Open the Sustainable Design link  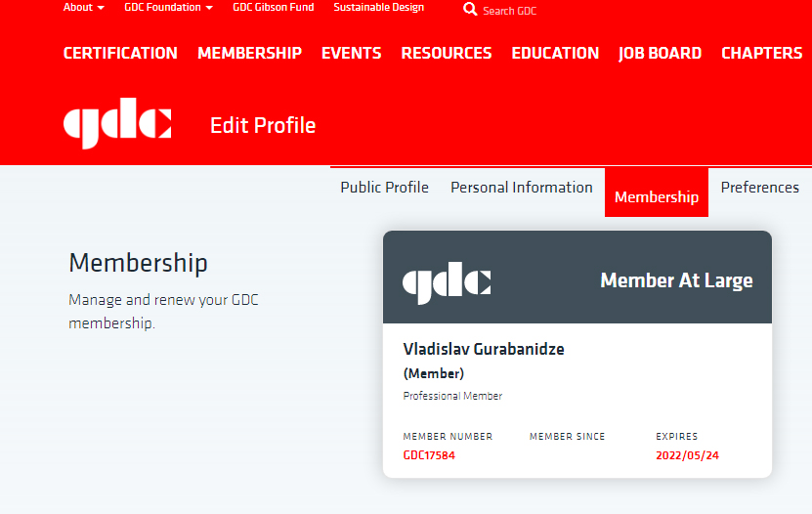click(x=378, y=7)
